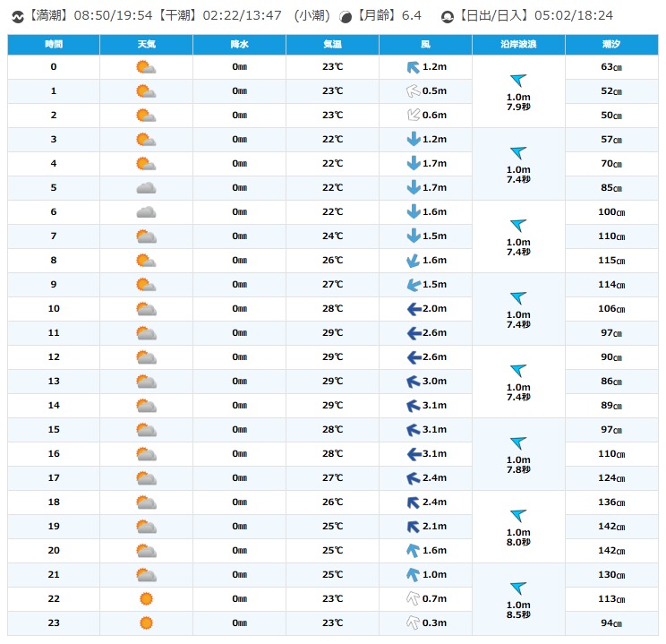This screenshot has width=666, height=644.
Task: Click the 1.0m 7.8秒 wave reading
Action: pyautogui.click(x=518, y=465)
